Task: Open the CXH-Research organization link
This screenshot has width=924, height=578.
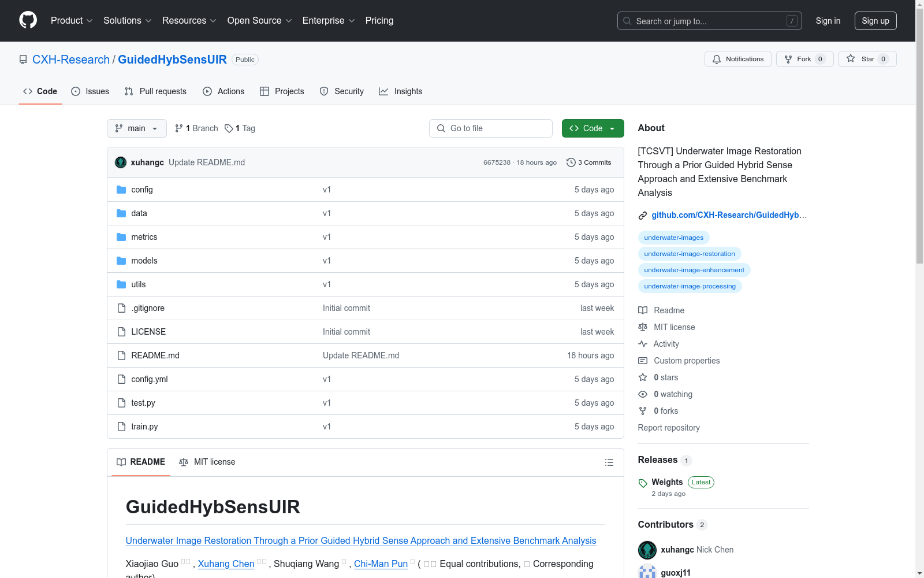Action: (x=71, y=60)
